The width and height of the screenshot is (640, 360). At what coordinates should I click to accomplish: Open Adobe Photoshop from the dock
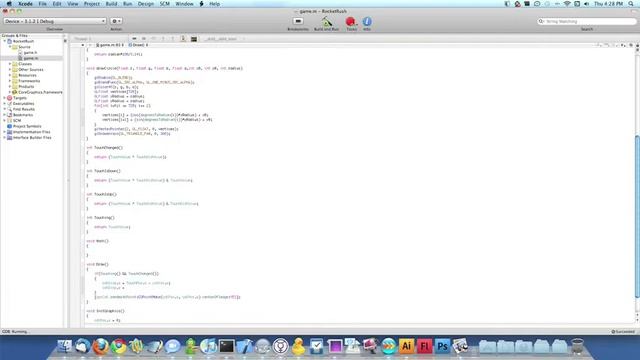pos(442,346)
